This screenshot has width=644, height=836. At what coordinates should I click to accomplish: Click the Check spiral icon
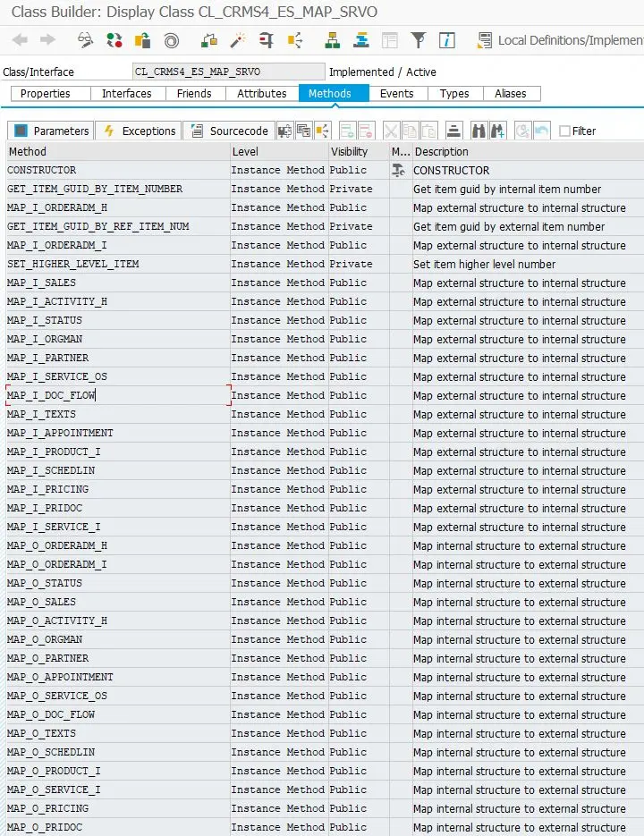(x=171, y=40)
